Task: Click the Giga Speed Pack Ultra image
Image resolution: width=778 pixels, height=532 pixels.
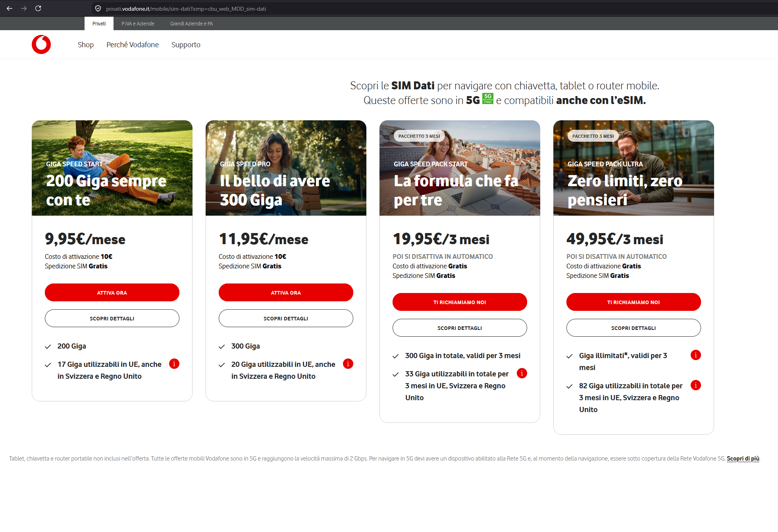Action: (634, 168)
